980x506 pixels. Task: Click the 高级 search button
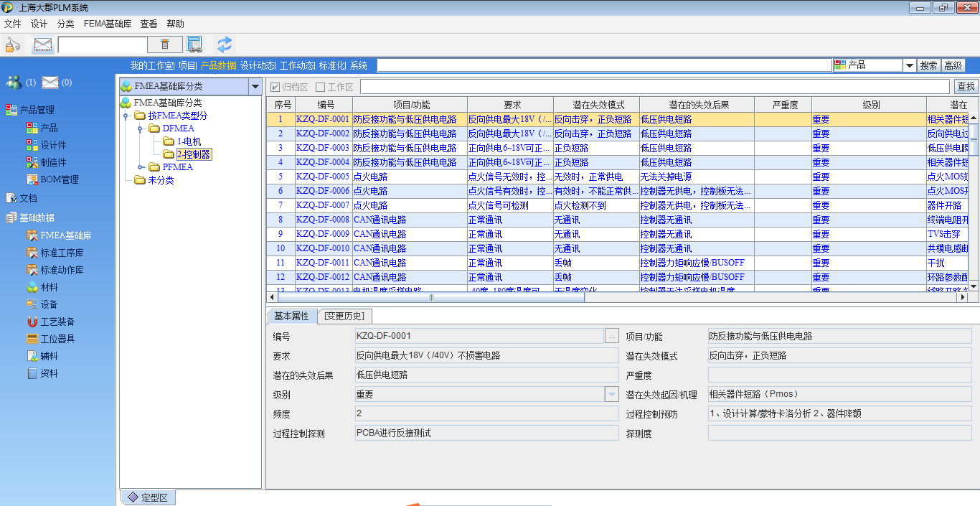953,65
